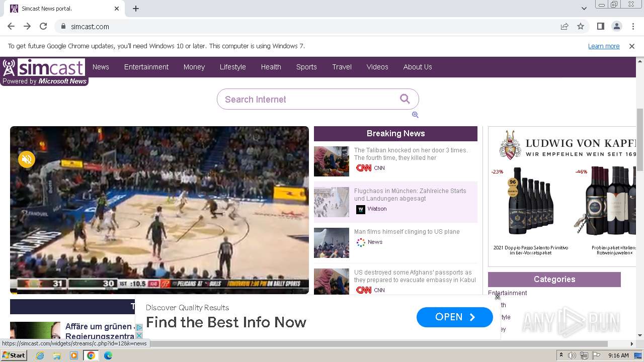Open the Sports section

pos(306,67)
